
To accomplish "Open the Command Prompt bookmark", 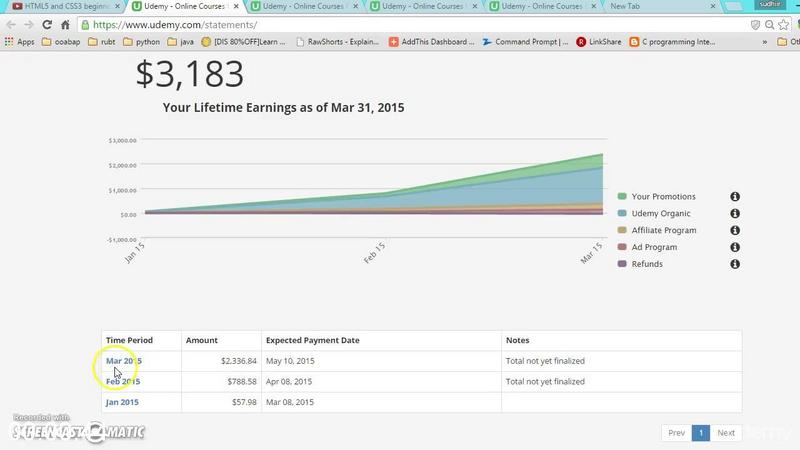I will point(526,42).
